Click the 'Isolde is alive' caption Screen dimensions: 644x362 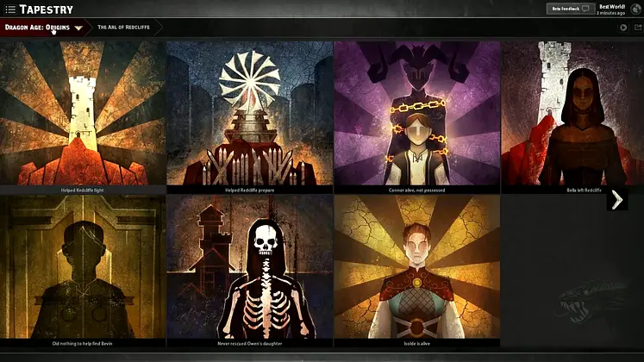coord(417,344)
